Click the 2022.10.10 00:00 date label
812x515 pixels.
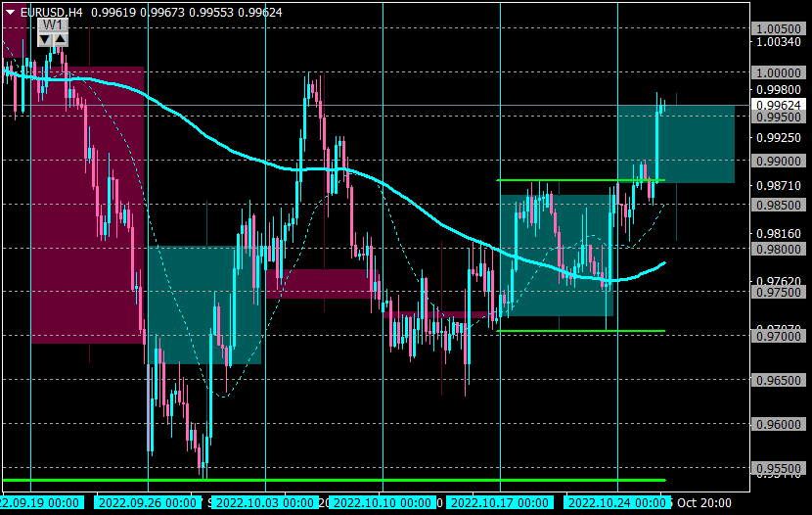383,502
